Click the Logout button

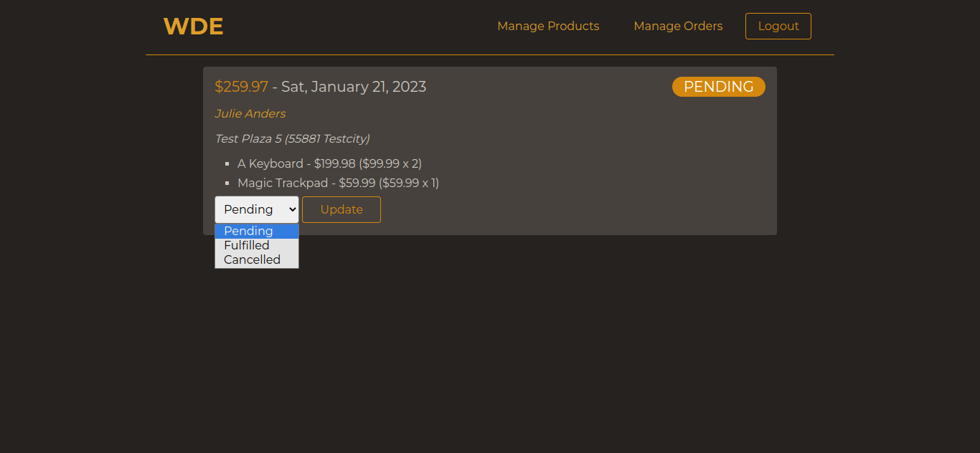pos(778,26)
